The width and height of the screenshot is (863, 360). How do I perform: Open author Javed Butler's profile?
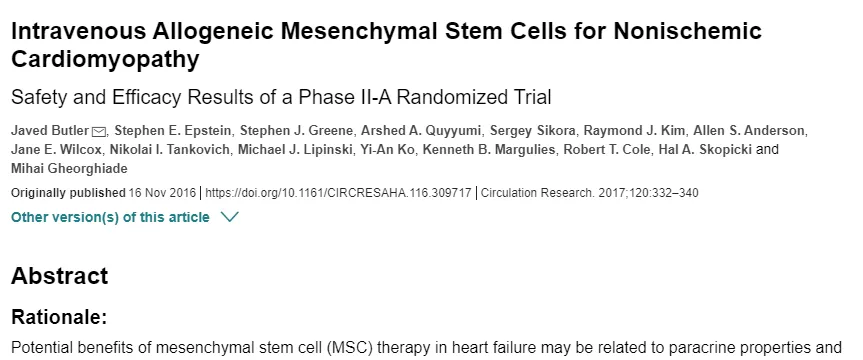point(50,131)
